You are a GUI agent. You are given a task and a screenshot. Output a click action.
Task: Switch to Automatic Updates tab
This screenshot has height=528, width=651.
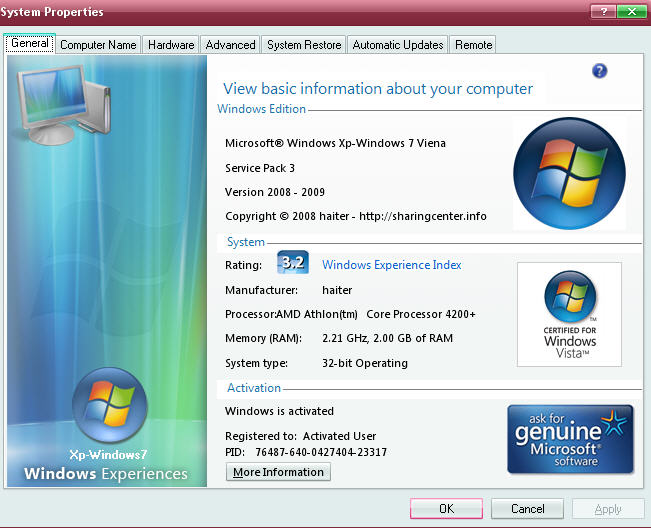point(398,45)
